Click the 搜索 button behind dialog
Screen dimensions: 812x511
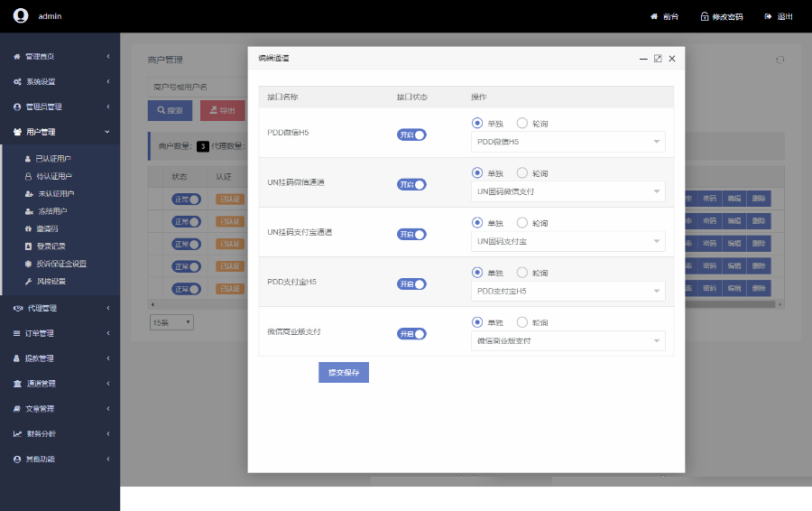tap(170, 110)
